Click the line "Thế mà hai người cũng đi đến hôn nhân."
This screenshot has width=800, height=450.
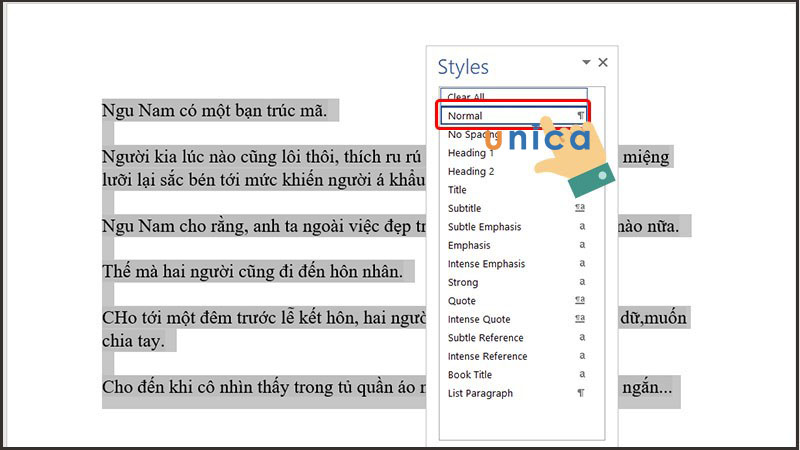tap(252, 271)
